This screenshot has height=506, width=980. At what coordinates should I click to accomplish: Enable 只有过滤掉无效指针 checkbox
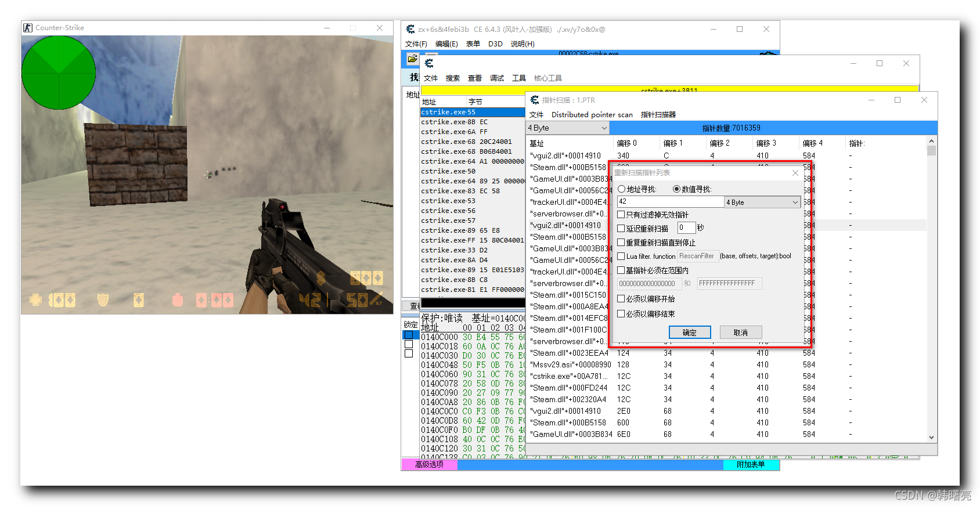[x=621, y=215]
